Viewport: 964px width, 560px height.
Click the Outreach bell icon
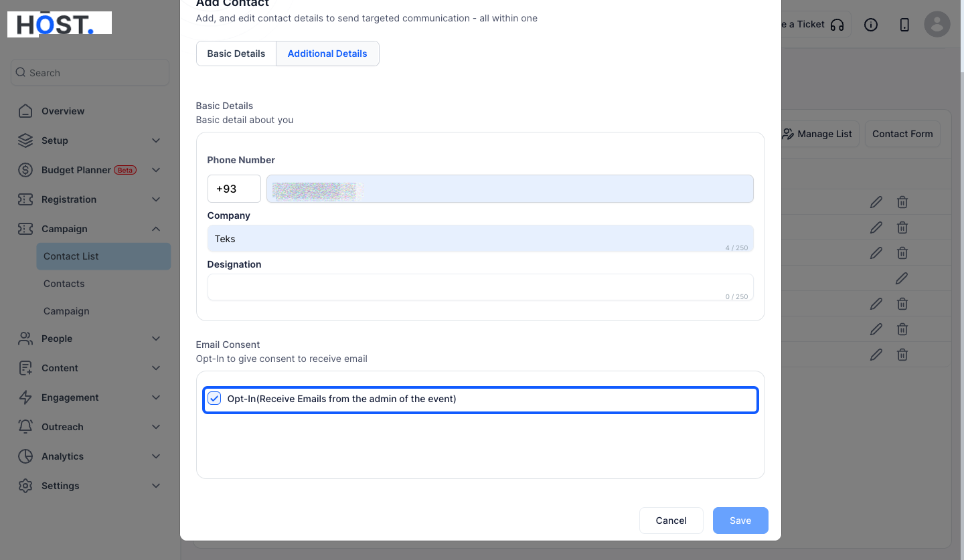(x=25, y=427)
